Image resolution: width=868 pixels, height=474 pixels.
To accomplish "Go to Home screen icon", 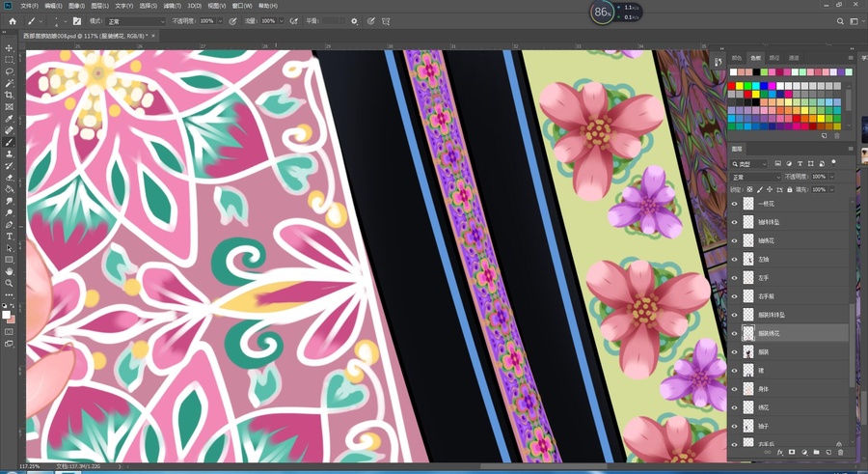I will coord(13,21).
